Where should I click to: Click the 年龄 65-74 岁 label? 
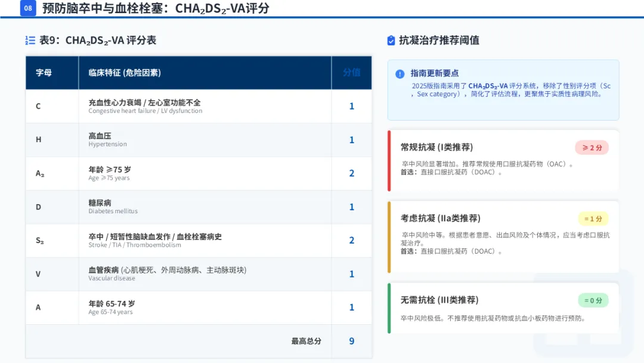[x=112, y=303]
